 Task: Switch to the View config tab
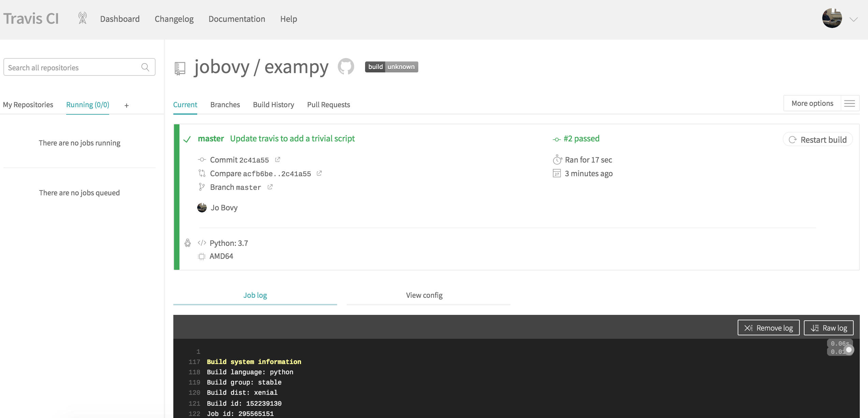pyautogui.click(x=423, y=294)
